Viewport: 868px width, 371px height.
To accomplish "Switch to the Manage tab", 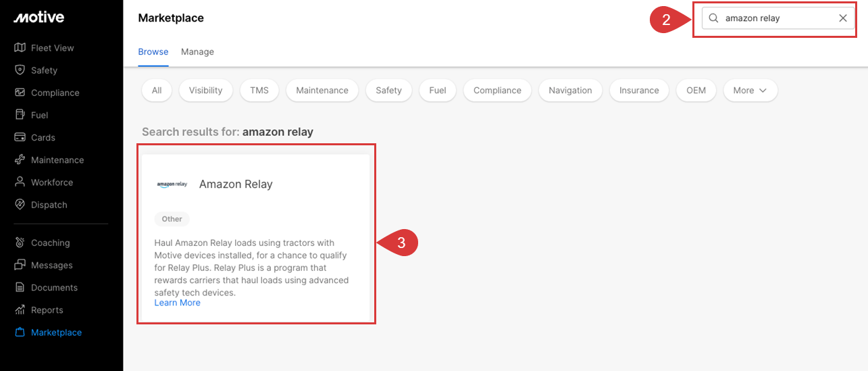I will (197, 51).
